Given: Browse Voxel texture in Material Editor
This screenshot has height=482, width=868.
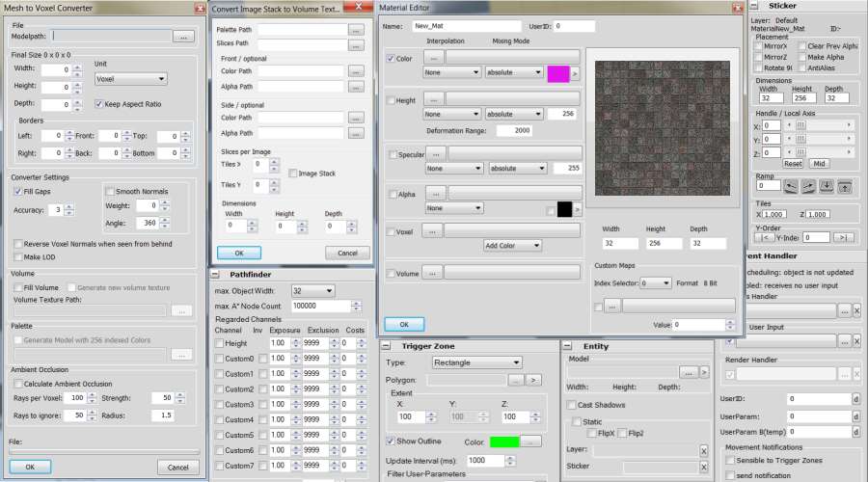Looking at the screenshot, I should click(432, 231).
